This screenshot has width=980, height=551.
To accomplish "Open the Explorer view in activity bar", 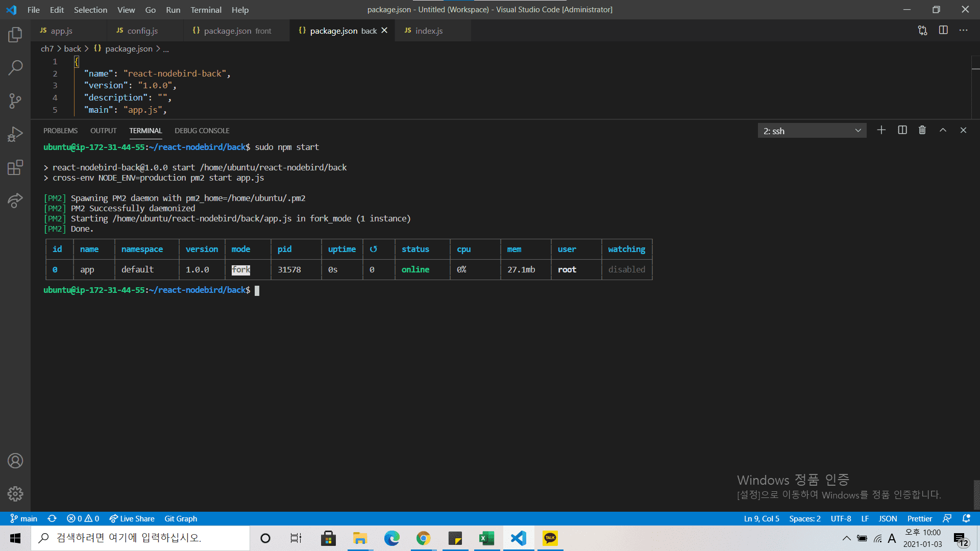I will point(15,35).
